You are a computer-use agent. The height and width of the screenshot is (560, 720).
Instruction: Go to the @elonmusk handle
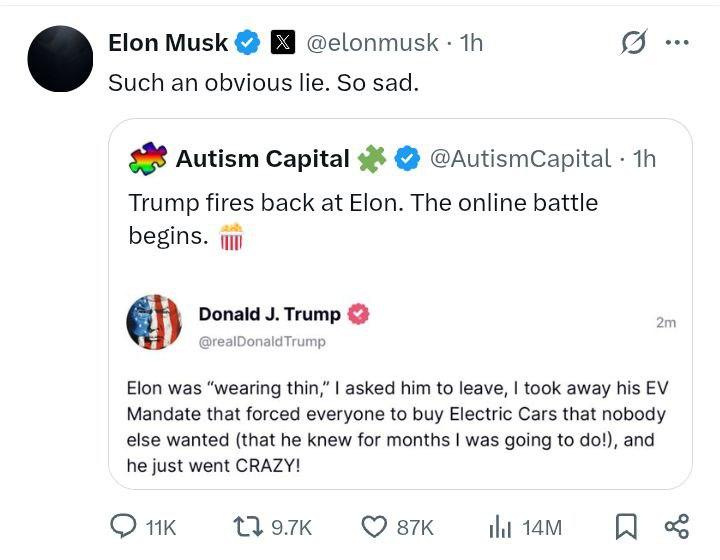371,43
